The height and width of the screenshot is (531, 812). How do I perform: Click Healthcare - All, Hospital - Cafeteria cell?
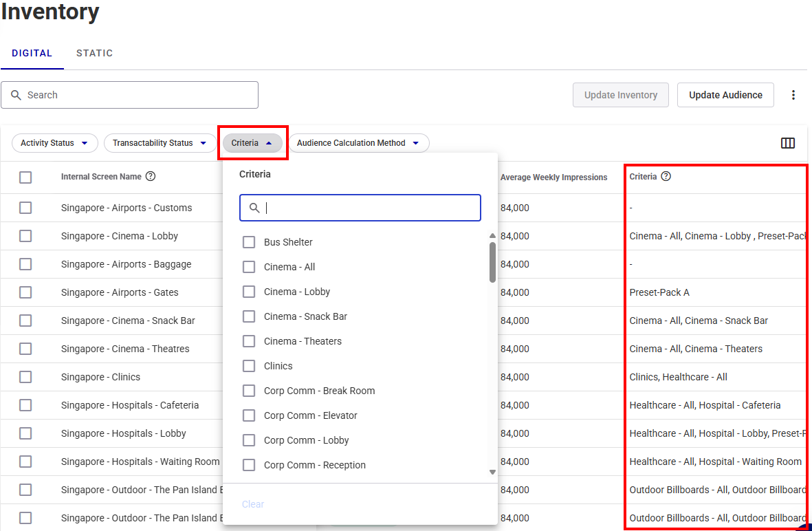click(705, 405)
